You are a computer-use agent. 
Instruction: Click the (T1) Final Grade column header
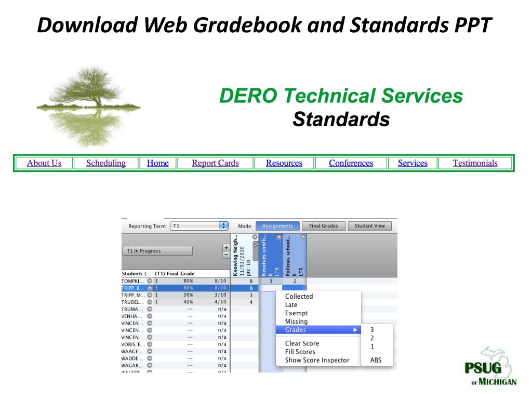(x=192, y=273)
